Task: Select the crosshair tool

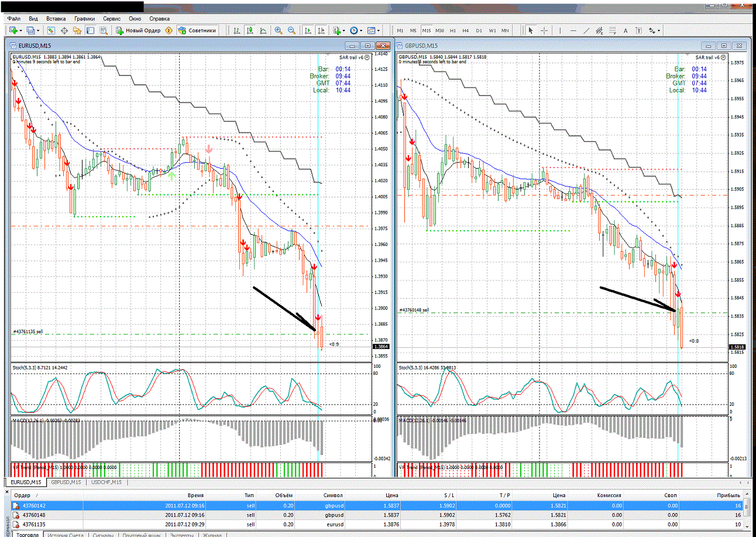Action: click(x=544, y=30)
